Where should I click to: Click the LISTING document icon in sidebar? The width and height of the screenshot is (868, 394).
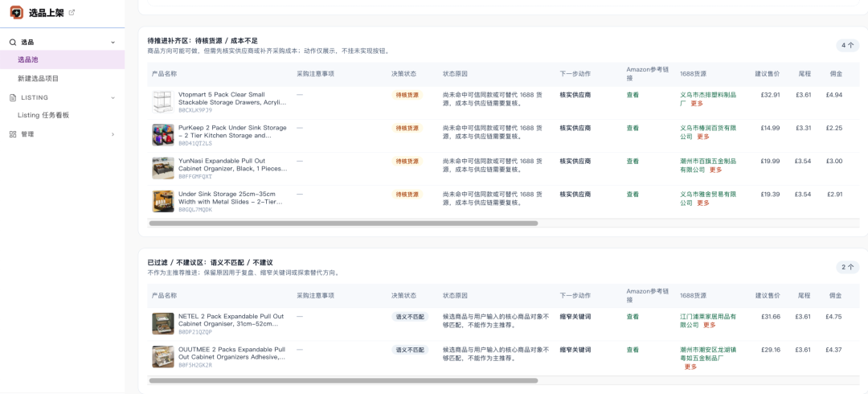pos(13,97)
